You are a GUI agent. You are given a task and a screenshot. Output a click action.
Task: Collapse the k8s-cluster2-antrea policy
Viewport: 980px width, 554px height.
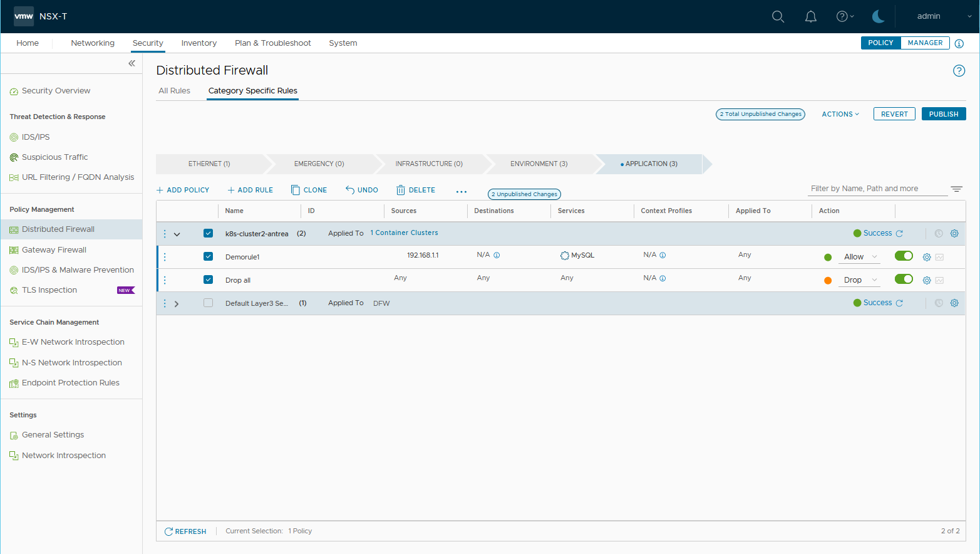(177, 234)
